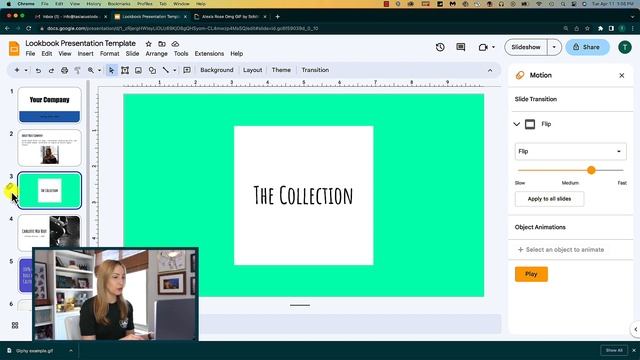640x360 pixels.
Task: Click the print icon
Action: (x=64, y=70)
